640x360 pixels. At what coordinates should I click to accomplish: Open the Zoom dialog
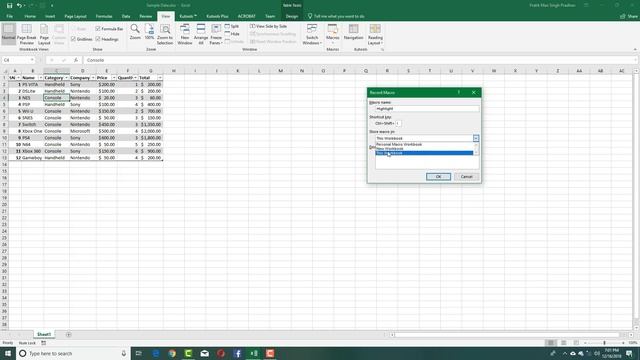[x=135, y=32]
